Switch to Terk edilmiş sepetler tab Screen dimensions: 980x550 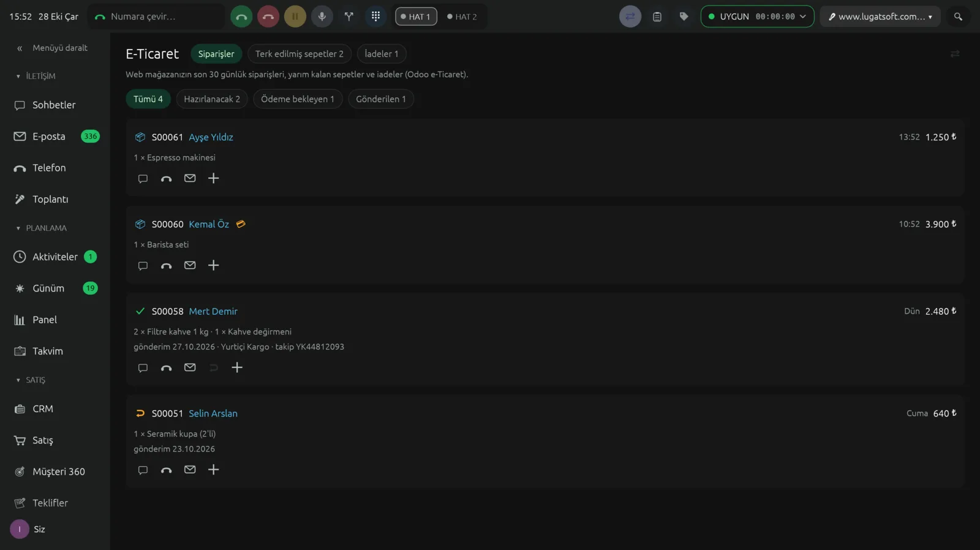pos(300,54)
